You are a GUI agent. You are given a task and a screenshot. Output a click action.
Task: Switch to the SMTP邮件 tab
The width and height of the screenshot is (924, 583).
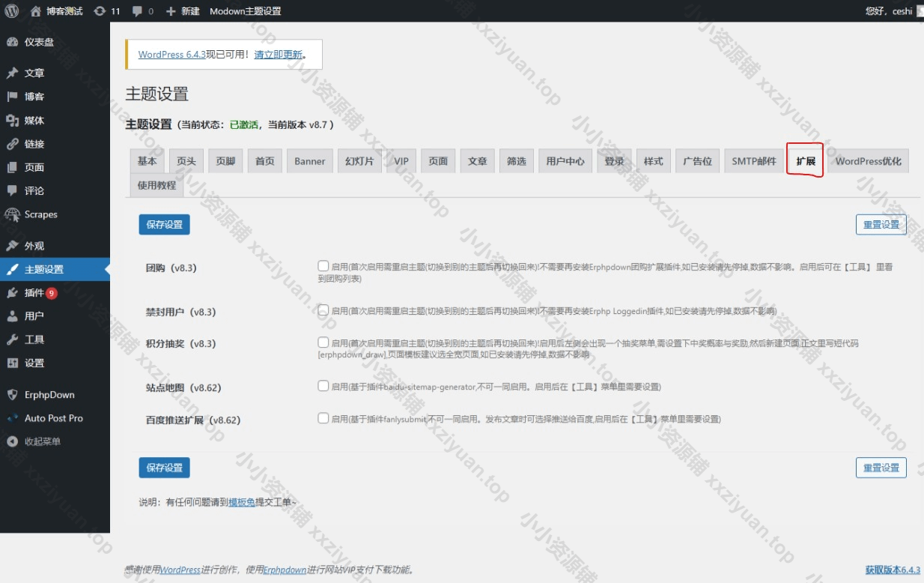(754, 162)
